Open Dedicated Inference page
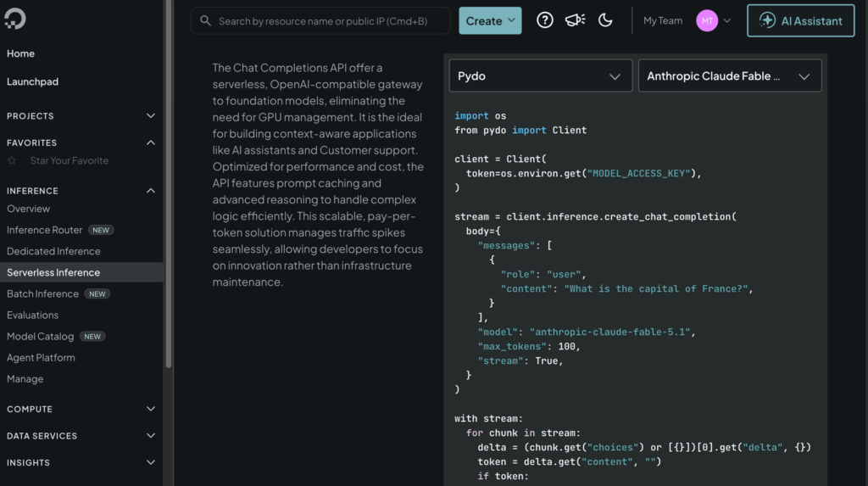The height and width of the screenshot is (486, 868). coord(53,251)
